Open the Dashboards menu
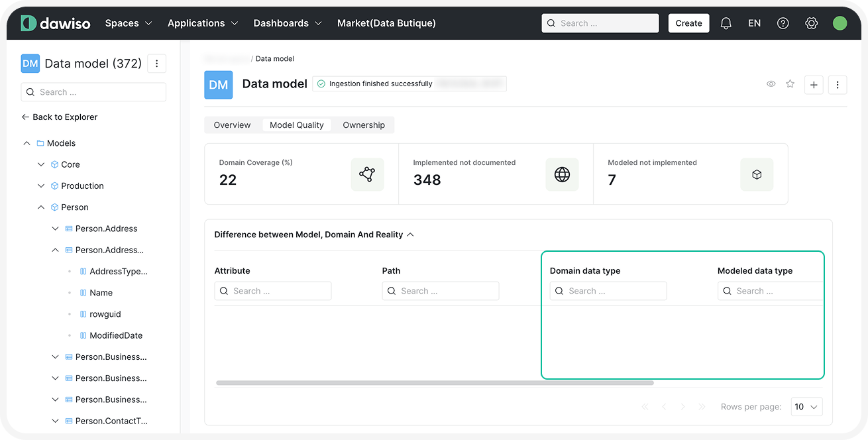 287,23
